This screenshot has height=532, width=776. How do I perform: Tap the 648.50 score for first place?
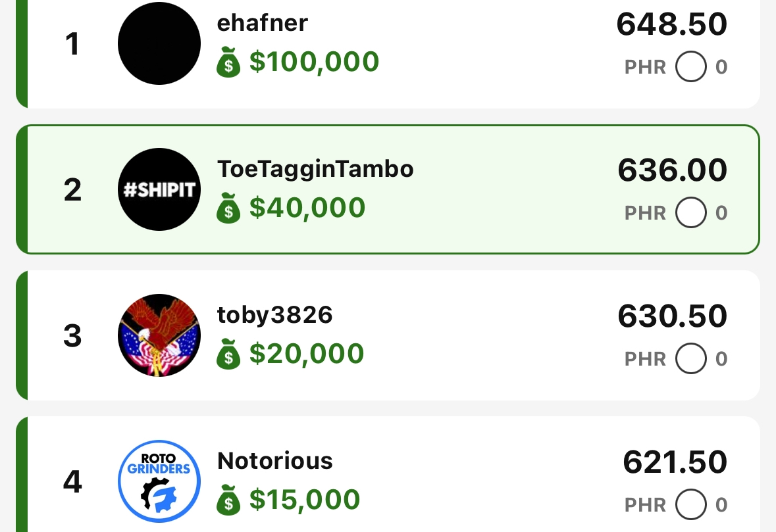coord(671,25)
